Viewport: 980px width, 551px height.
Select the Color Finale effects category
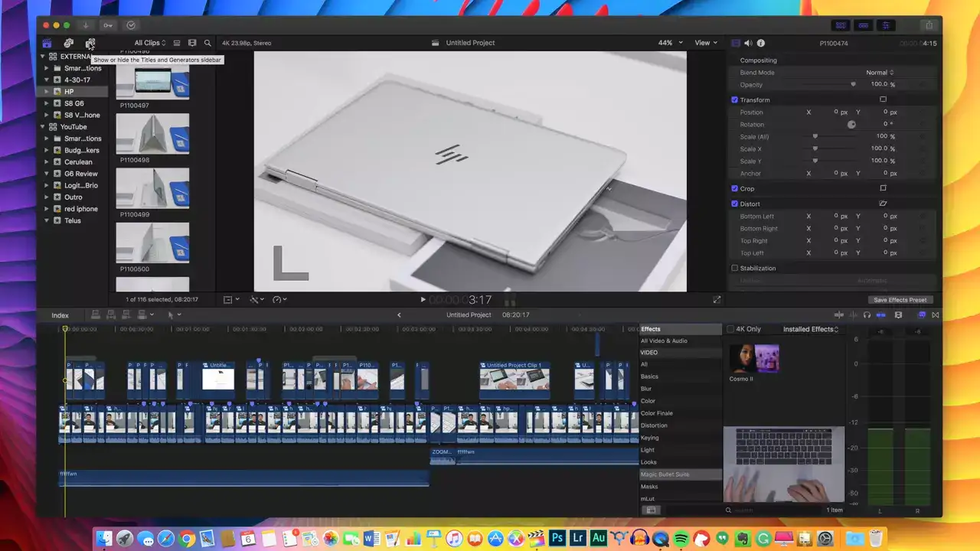click(657, 413)
